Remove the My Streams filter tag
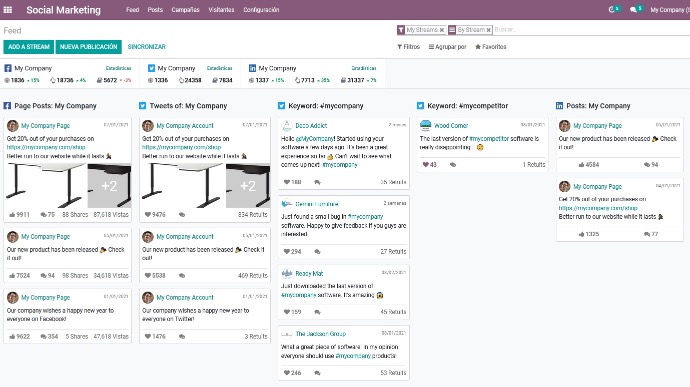 [442, 30]
